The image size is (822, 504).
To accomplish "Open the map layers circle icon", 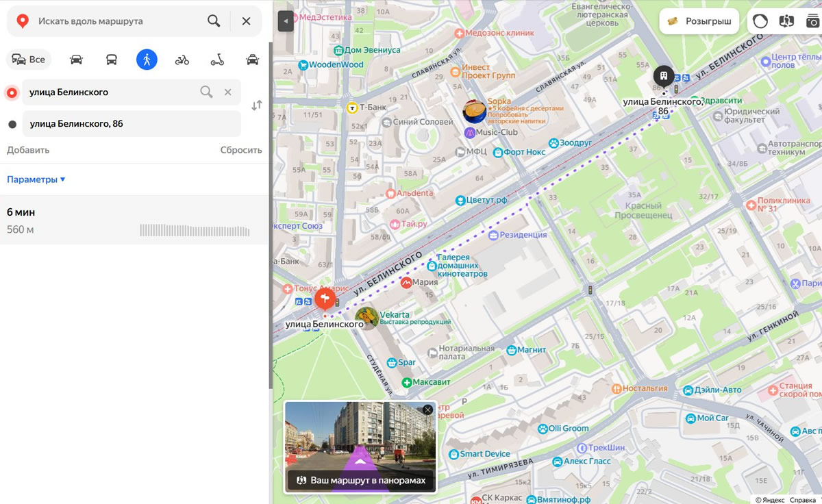I will 760,21.
